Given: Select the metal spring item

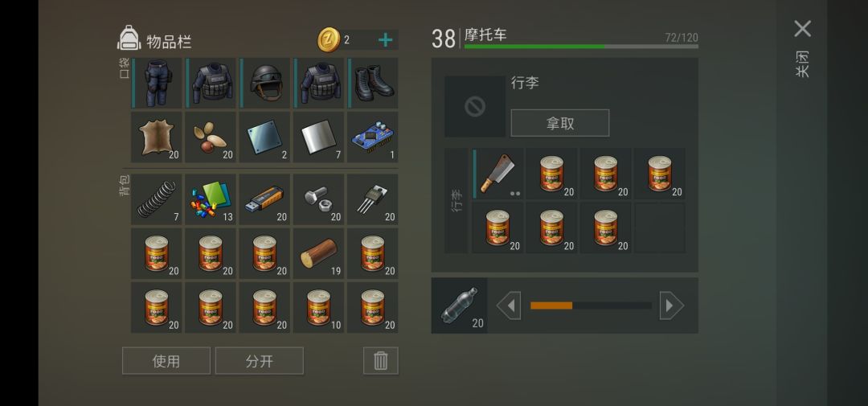Looking at the screenshot, I should (x=156, y=199).
